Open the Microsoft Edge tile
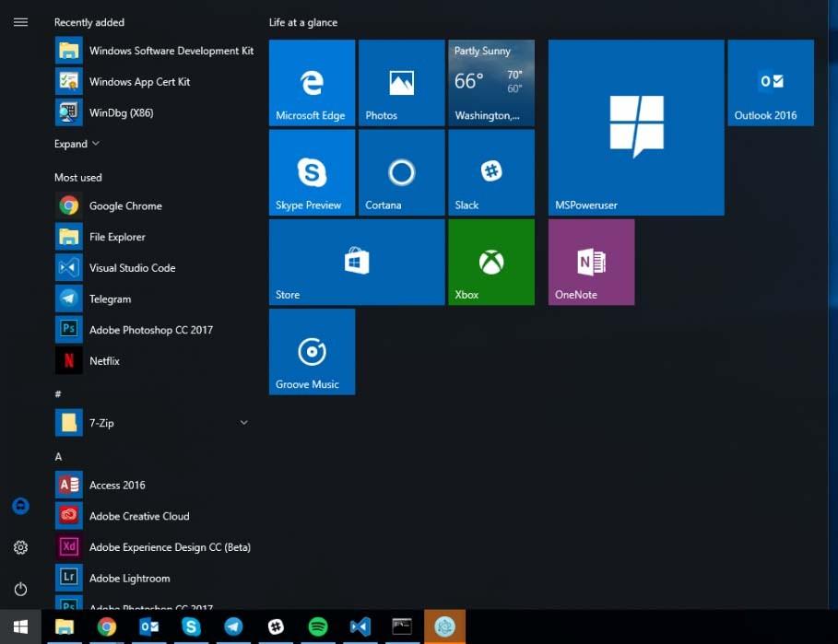 point(311,82)
